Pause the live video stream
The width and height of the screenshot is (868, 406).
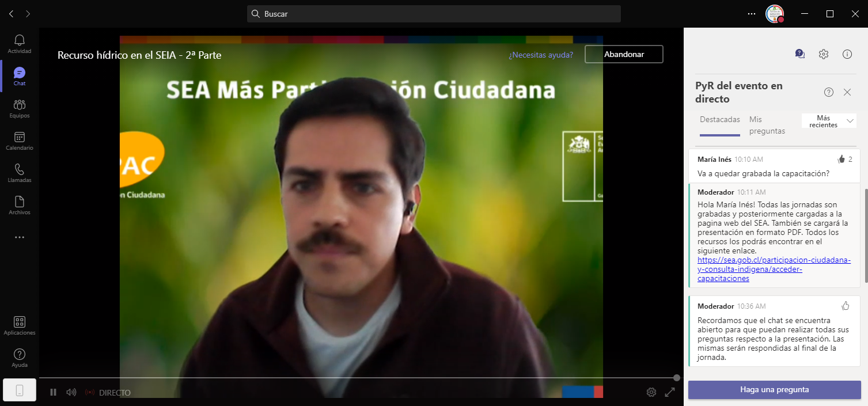53,392
